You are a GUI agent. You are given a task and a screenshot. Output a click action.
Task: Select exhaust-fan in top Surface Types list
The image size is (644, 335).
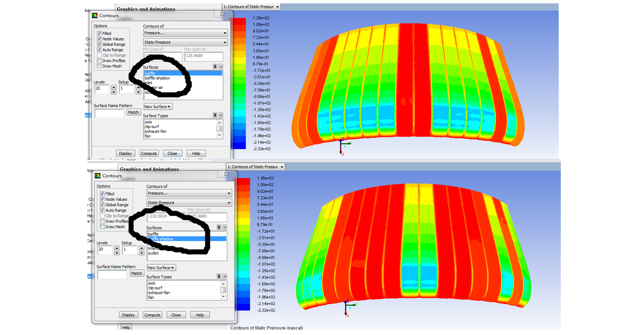pyautogui.click(x=156, y=131)
